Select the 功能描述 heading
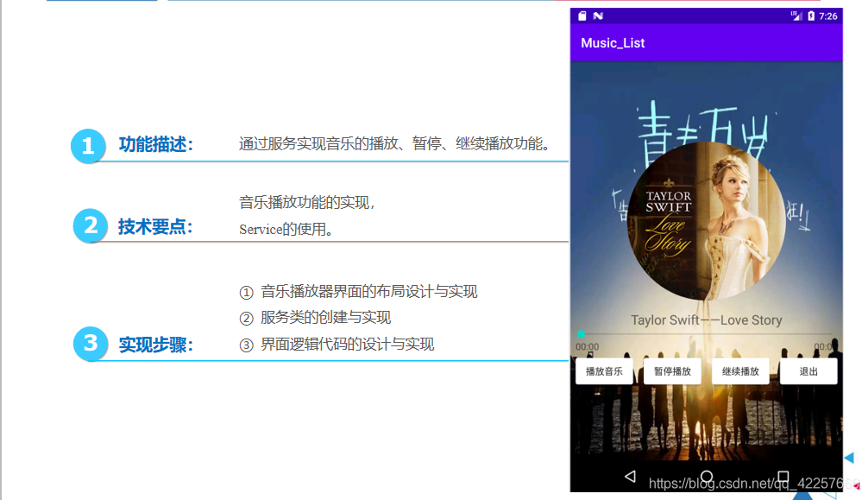 click(x=155, y=145)
